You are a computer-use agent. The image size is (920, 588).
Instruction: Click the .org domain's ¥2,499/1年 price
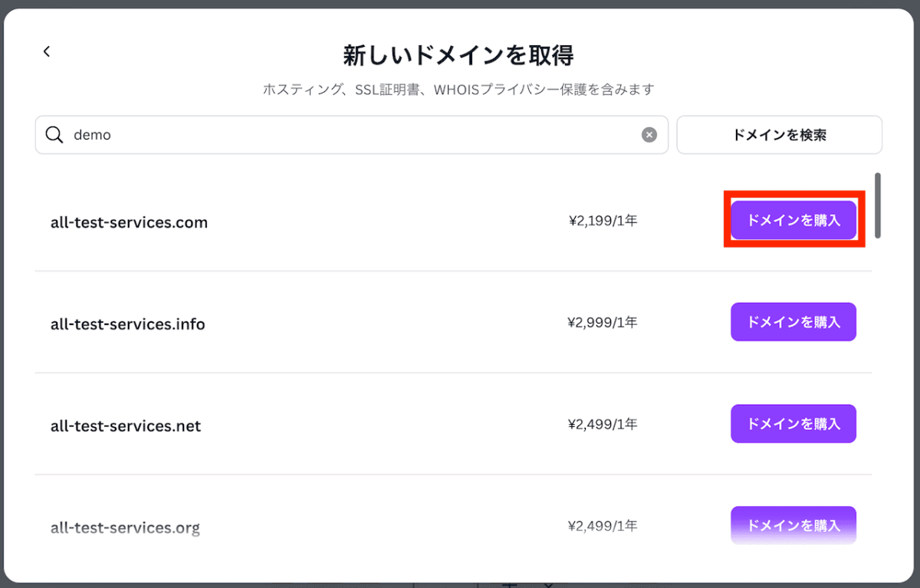[603, 526]
